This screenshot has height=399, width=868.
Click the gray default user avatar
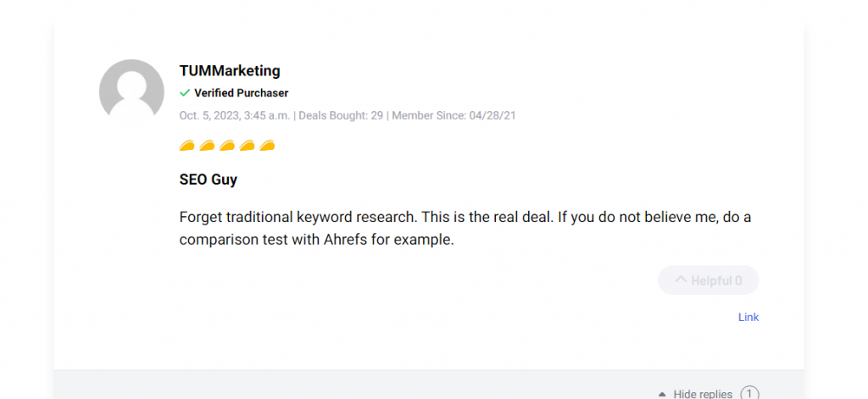coord(131,91)
